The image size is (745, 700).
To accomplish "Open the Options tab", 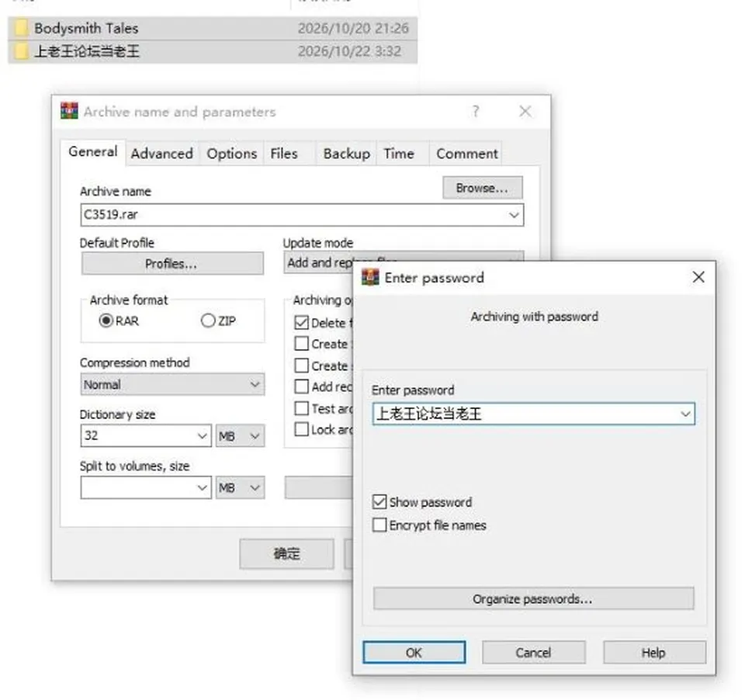I will point(232,154).
